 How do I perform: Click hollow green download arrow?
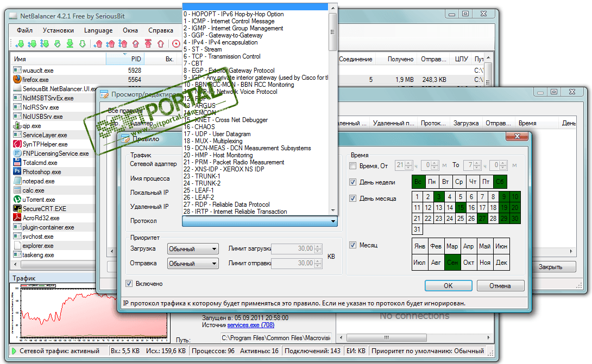click(x=83, y=44)
